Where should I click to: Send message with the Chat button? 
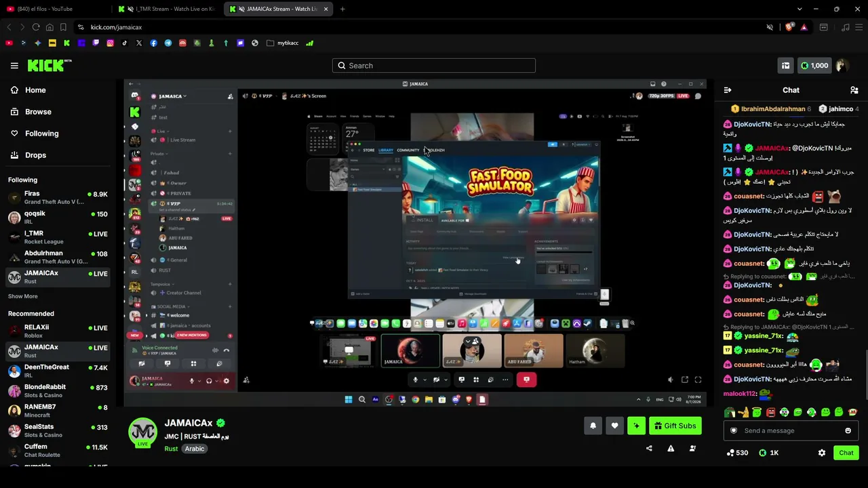coord(846,453)
